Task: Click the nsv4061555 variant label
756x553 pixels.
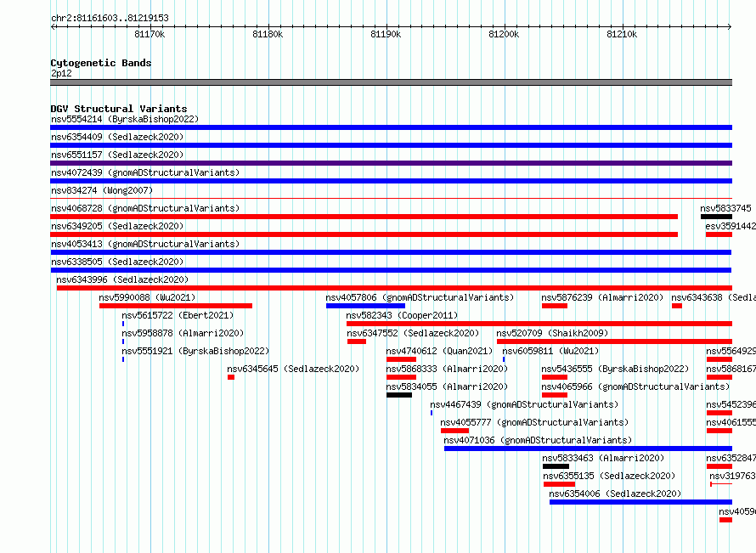Action: click(731, 422)
